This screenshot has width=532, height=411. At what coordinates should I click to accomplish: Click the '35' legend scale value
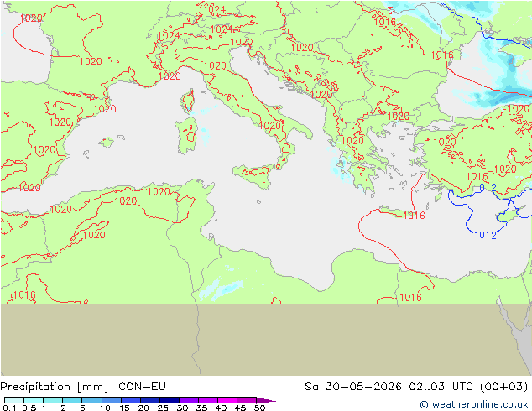(201, 408)
